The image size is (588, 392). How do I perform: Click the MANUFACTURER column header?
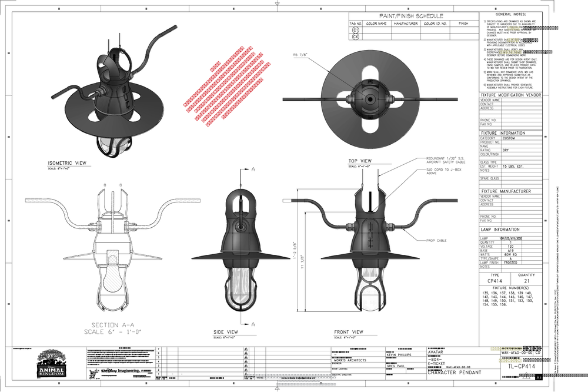pyautogui.click(x=406, y=24)
